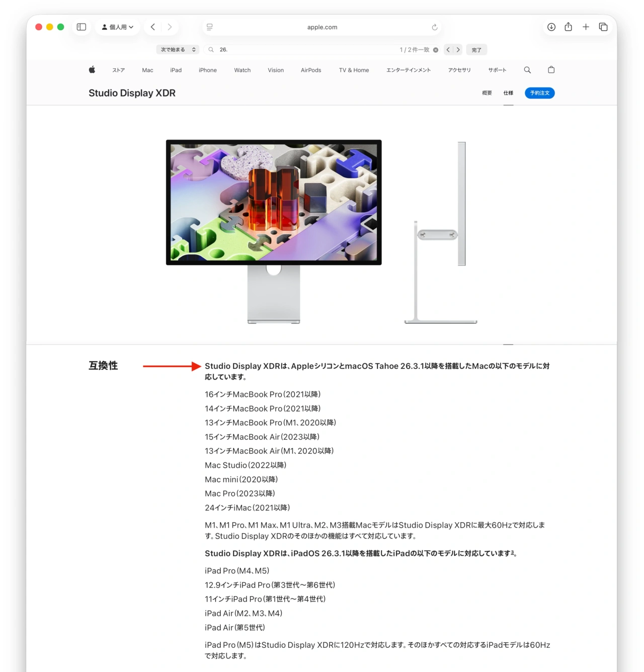Show the tab overview icon
The image size is (644, 672).
coord(603,27)
